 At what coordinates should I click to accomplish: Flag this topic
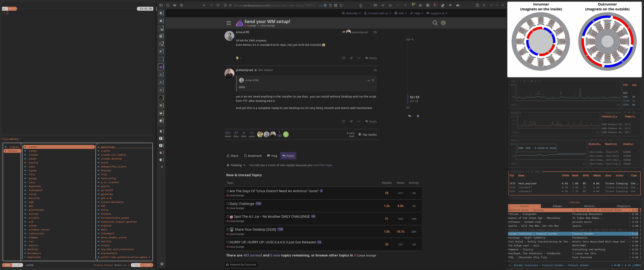pos(272,156)
